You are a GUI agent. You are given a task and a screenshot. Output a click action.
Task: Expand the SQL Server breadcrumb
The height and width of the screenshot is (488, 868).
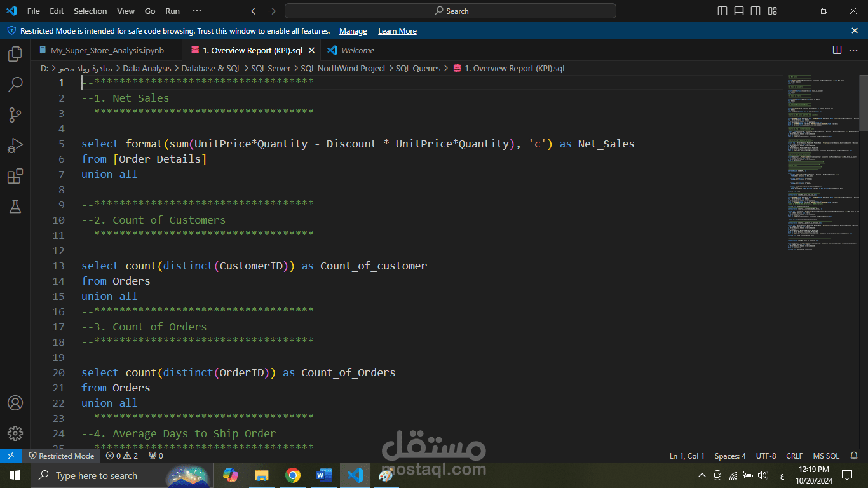tap(271, 68)
